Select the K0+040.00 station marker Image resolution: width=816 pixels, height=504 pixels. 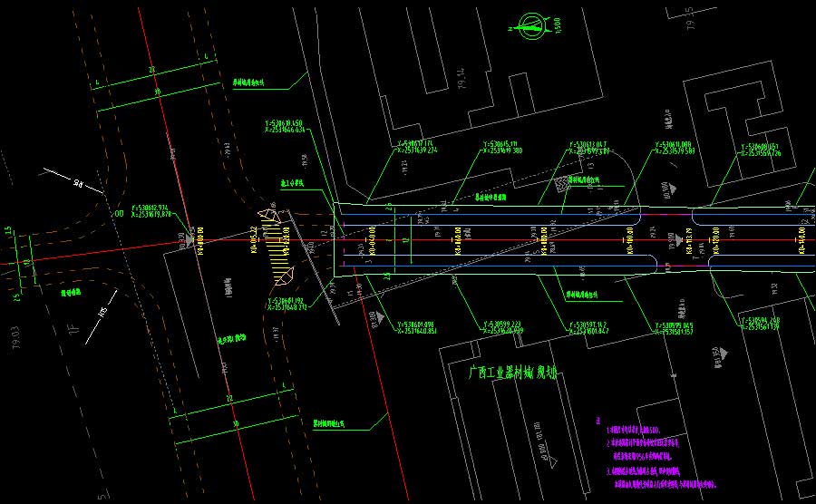click(x=372, y=243)
